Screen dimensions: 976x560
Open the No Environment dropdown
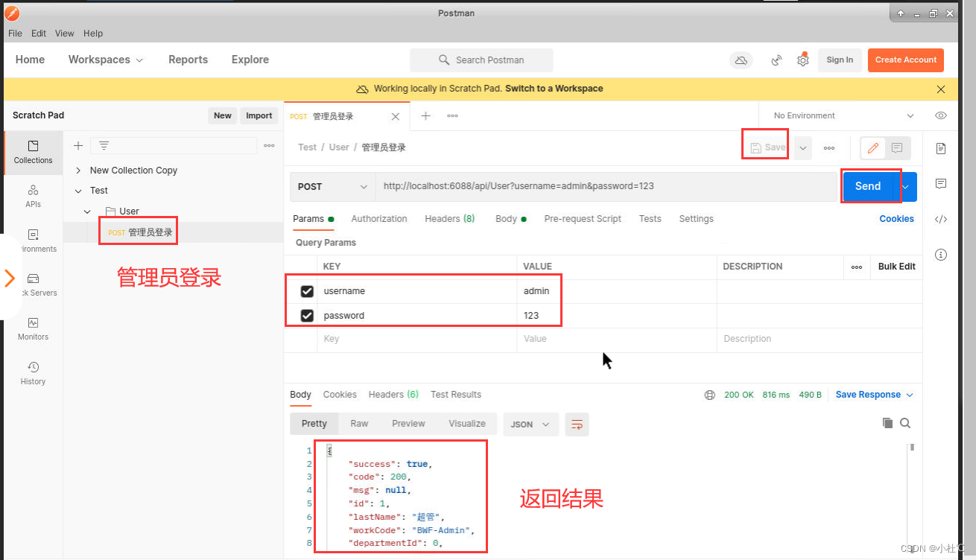[843, 115]
